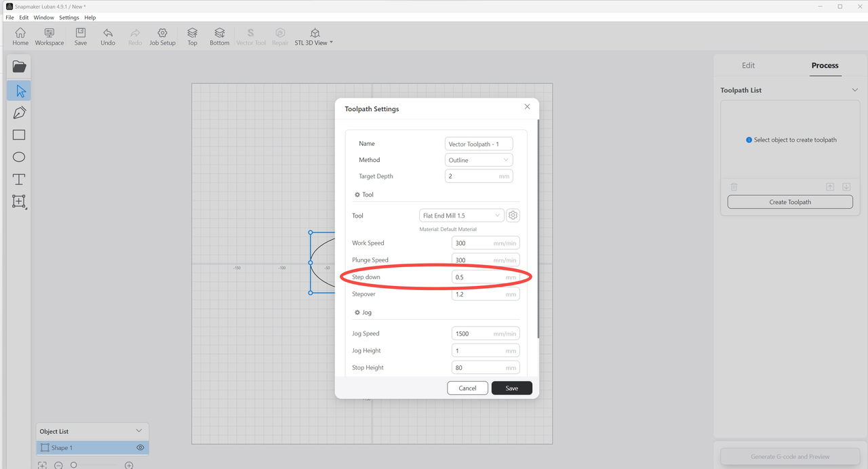Viewport: 868px width, 469px height.
Task: Cancel the Toolpath Settings dialog
Action: pos(467,388)
